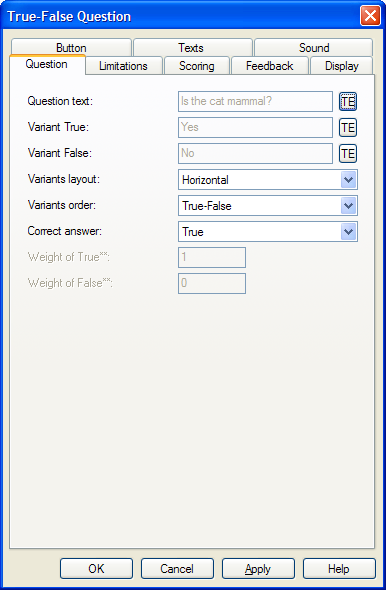Switch to the Button tab
This screenshot has width=386, height=590.
71,47
